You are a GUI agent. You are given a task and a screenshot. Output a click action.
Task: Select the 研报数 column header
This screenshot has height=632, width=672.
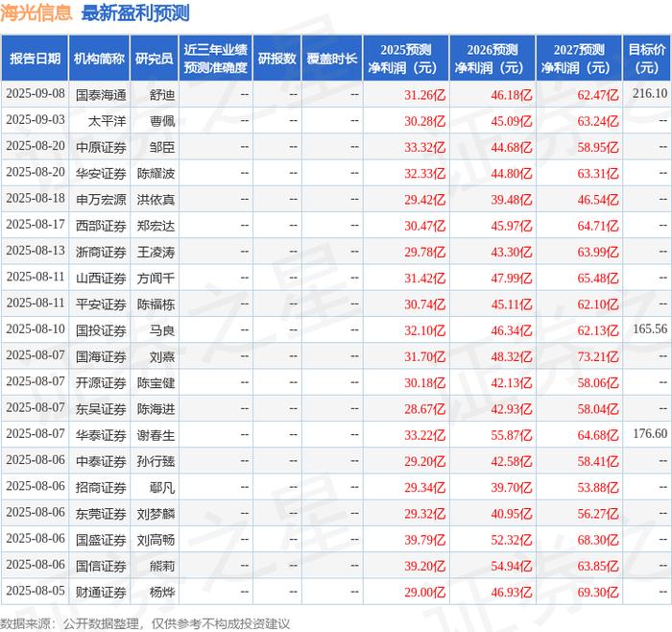pyautogui.click(x=276, y=59)
